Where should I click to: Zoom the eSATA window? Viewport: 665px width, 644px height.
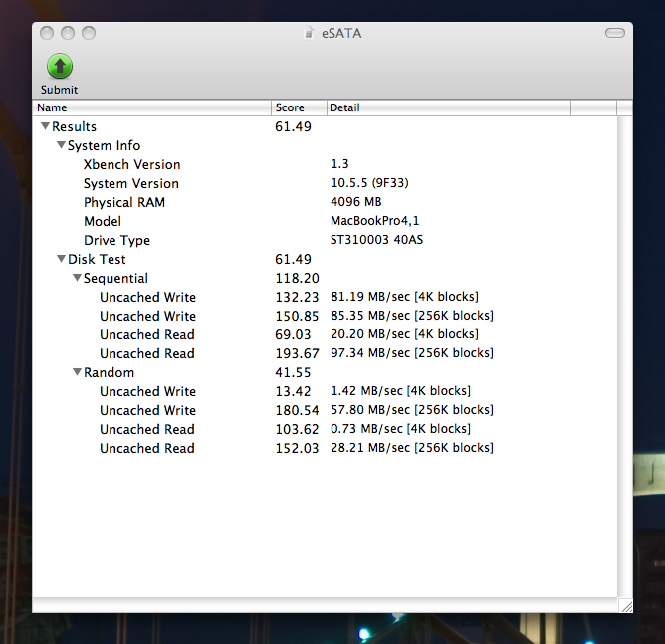pyautogui.click(x=89, y=33)
